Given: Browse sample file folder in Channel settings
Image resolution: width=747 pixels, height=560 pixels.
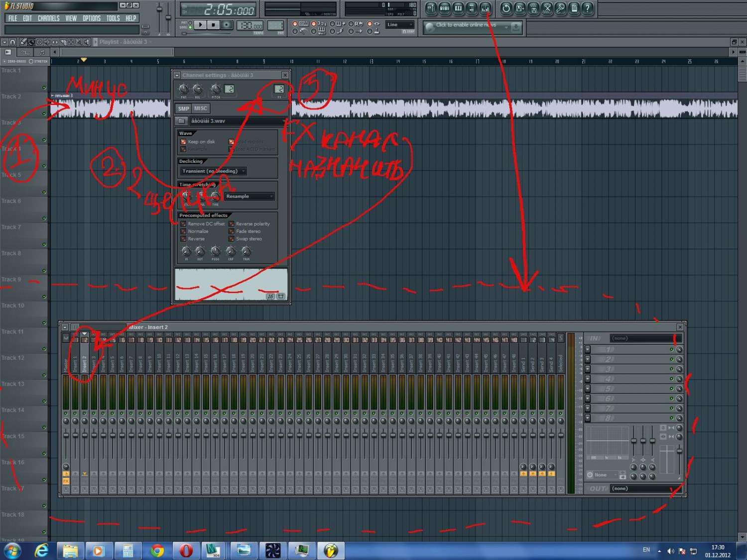Looking at the screenshot, I should (182, 121).
